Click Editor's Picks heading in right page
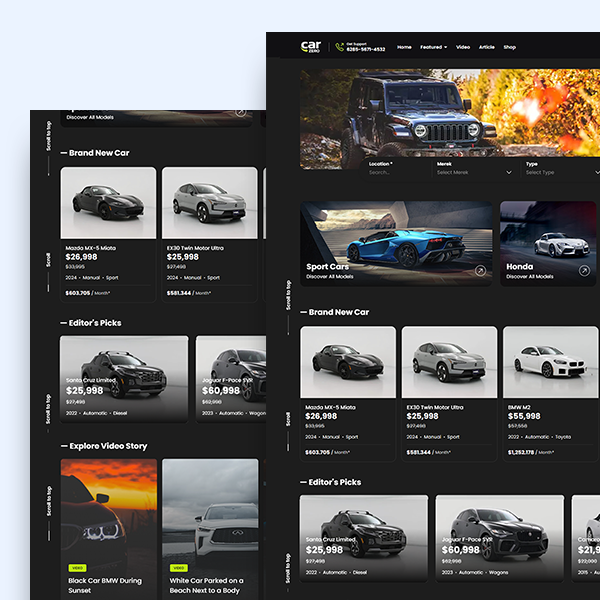This screenshot has width=600, height=600. [x=335, y=482]
